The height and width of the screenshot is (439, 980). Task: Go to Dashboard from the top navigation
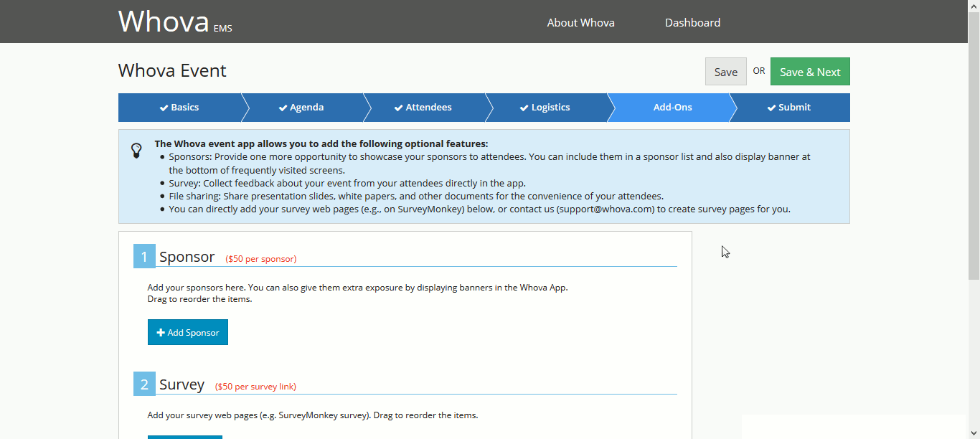(x=692, y=23)
